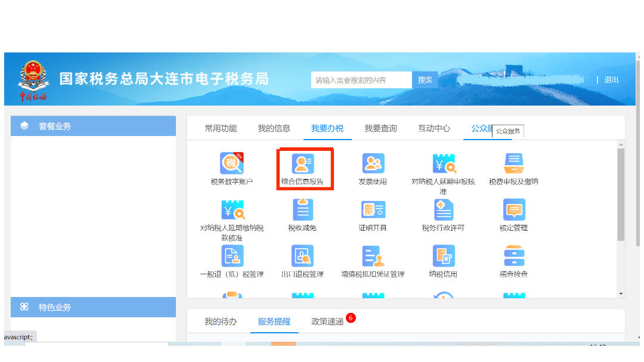Screen dimensions: 644x362
Task: Open 发票使用 icon
Action: [373, 163]
